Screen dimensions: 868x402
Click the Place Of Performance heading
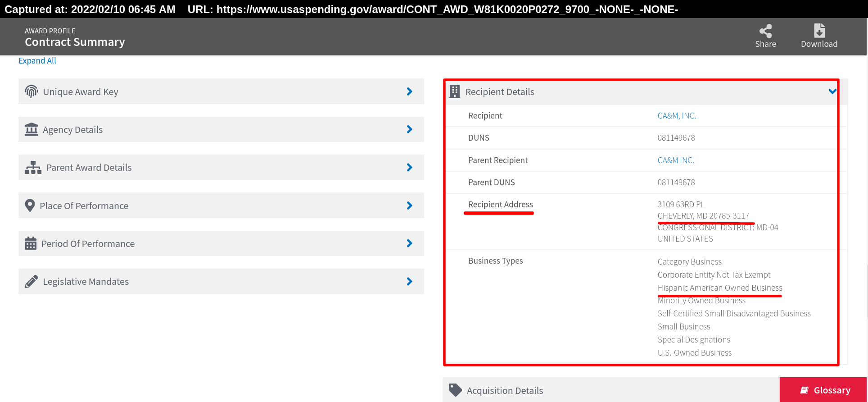[x=84, y=206]
